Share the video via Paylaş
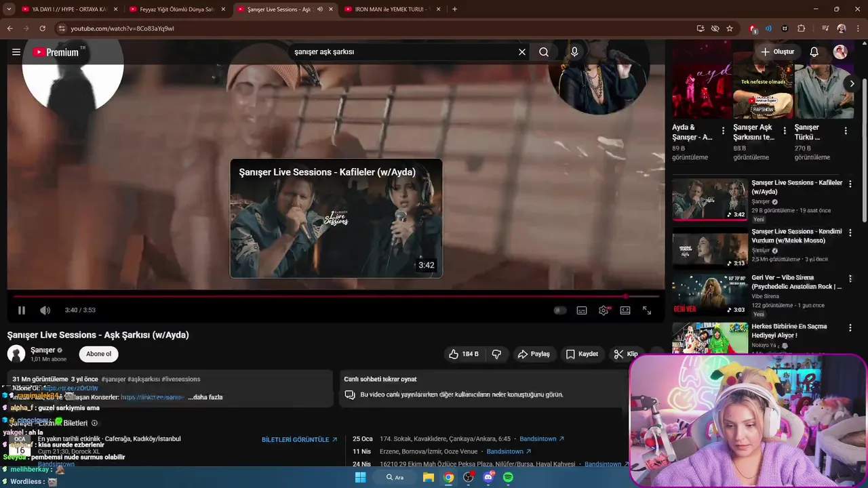 click(x=534, y=354)
